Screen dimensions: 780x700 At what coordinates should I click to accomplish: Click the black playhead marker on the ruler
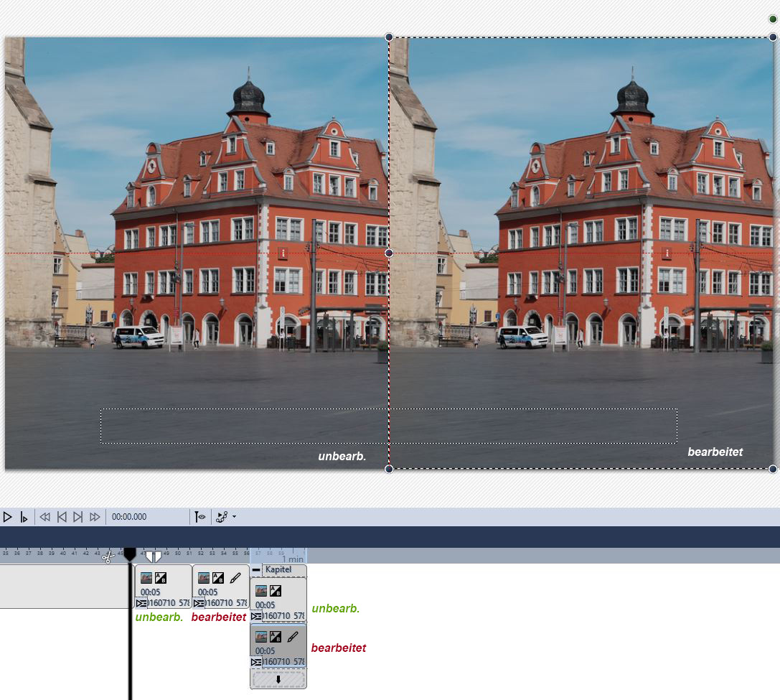tap(129, 554)
